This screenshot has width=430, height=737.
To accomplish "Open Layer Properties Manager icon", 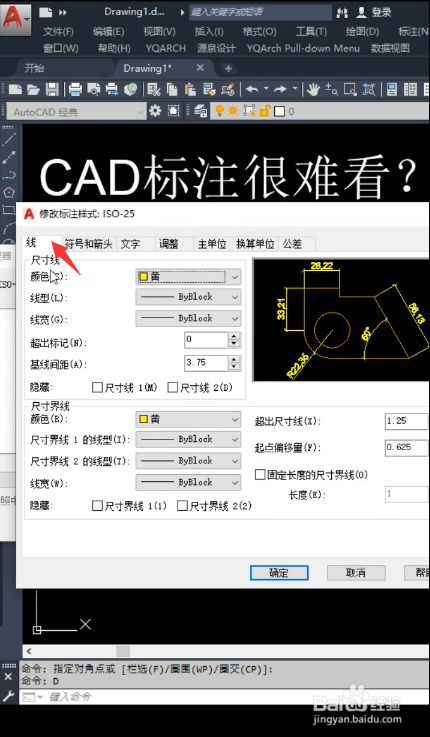I will pos(200,111).
